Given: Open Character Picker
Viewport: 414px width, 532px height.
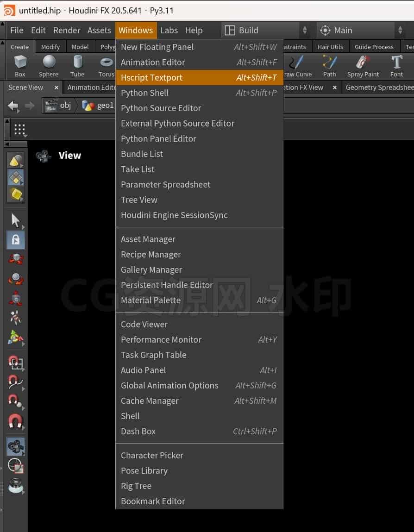Looking at the screenshot, I should click(200, 455).
